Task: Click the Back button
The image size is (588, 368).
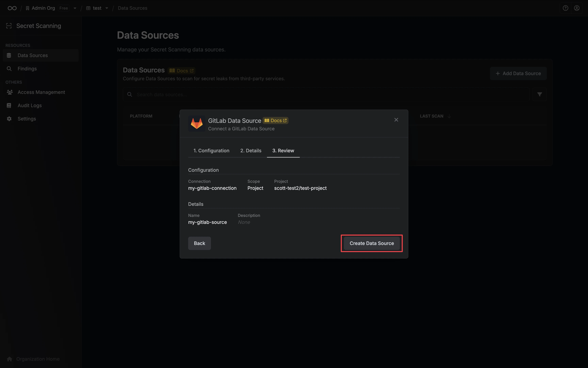Action: tap(199, 243)
